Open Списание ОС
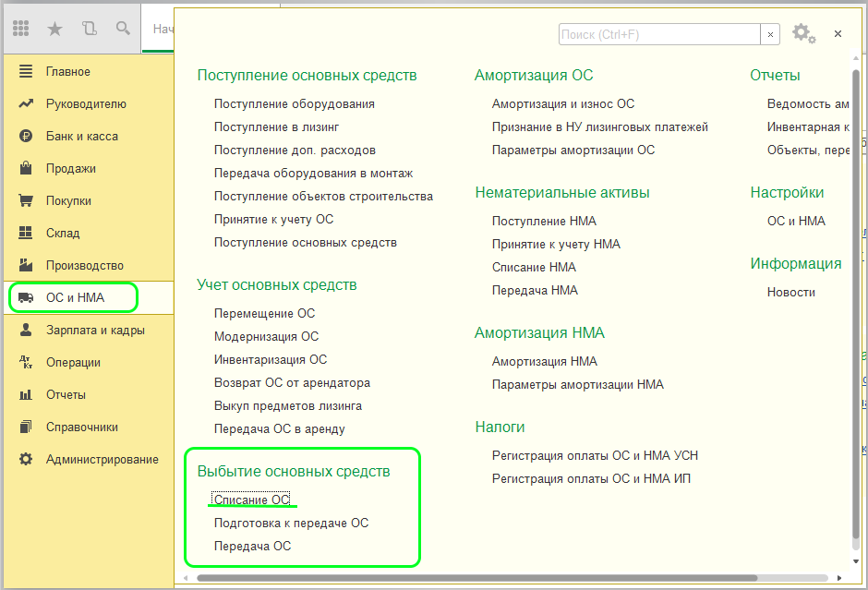 (x=252, y=500)
